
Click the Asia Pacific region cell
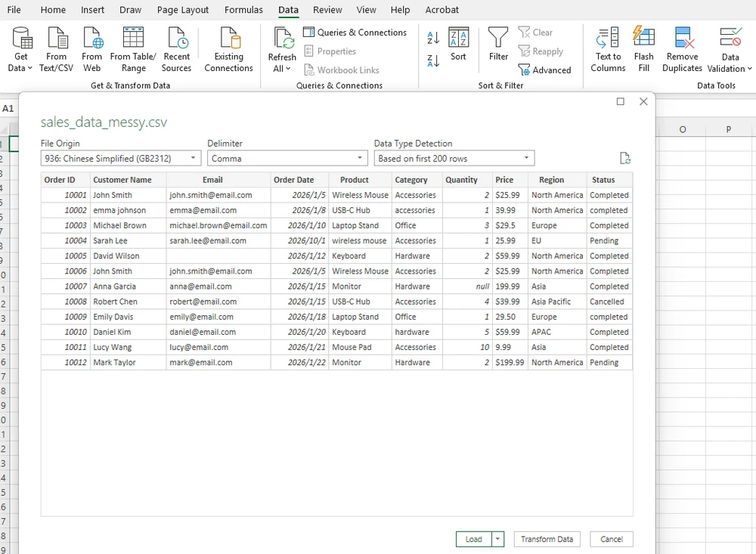(557, 302)
